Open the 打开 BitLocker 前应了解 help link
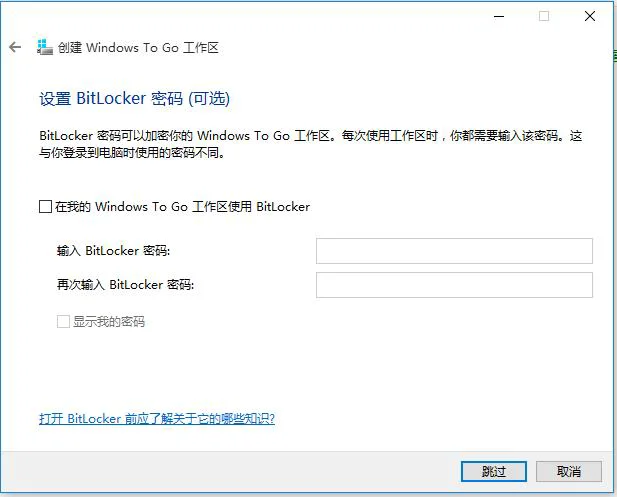The height and width of the screenshot is (497, 617). click(157, 418)
